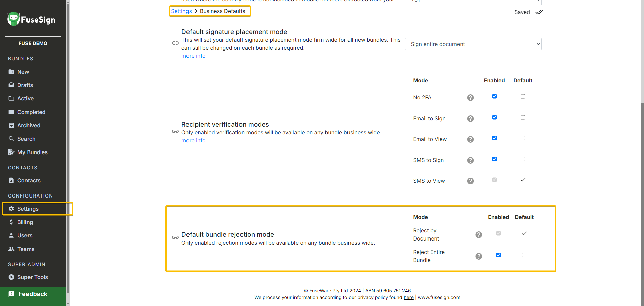Open the signature placement mode dropdown
644x306 pixels.
[473, 44]
